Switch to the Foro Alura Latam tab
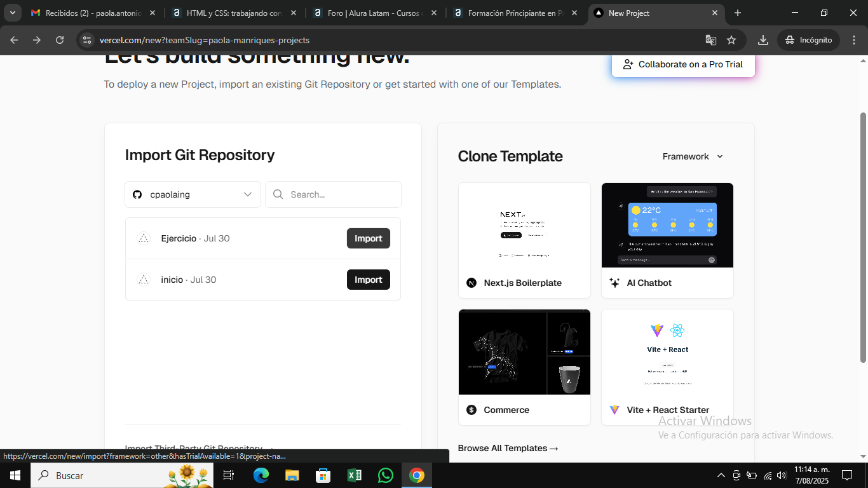Viewport: 868px width, 488px height. [x=375, y=13]
